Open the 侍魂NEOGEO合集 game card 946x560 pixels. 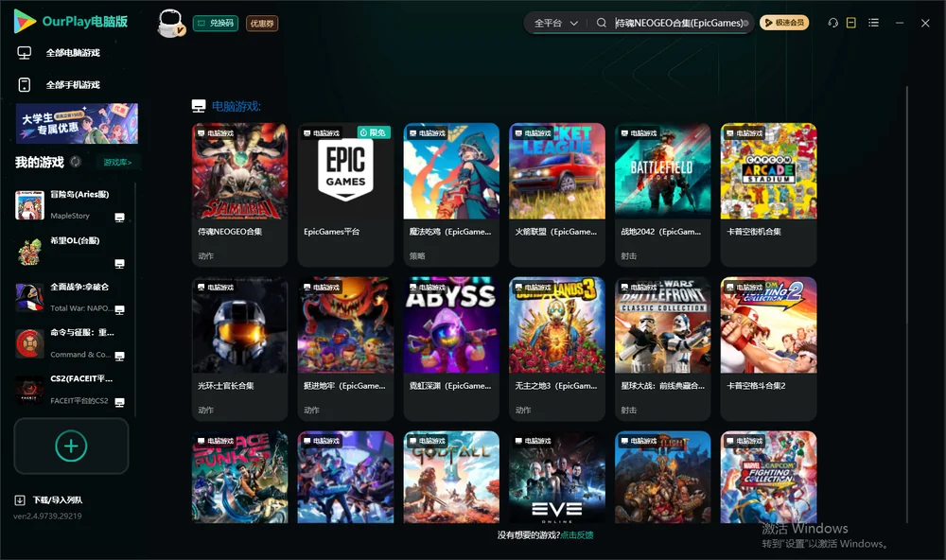(239, 194)
